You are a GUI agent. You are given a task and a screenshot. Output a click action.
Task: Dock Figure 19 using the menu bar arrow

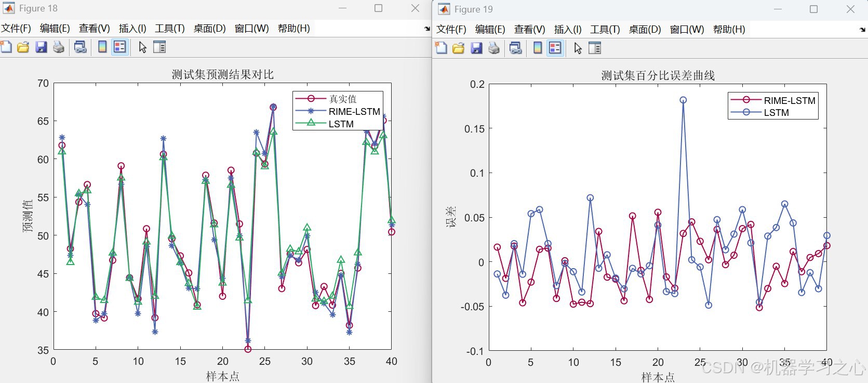862,30
